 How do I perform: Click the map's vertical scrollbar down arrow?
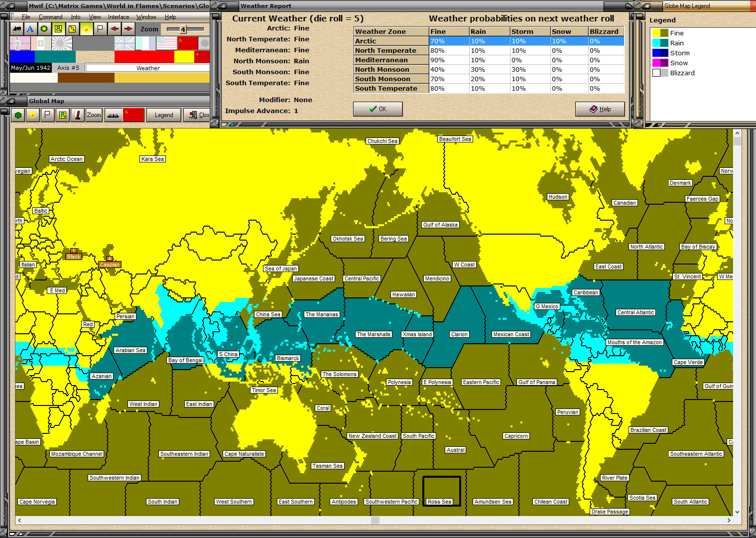point(737,512)
